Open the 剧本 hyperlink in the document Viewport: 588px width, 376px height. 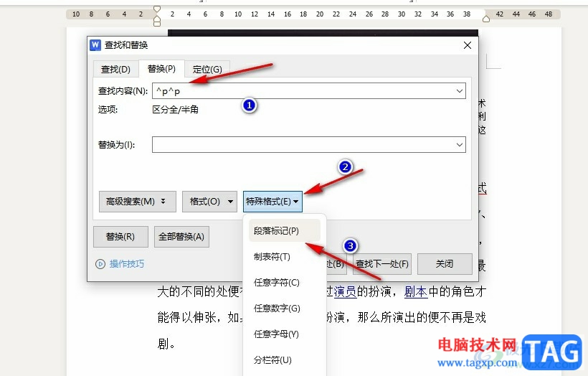click(416, 291)
